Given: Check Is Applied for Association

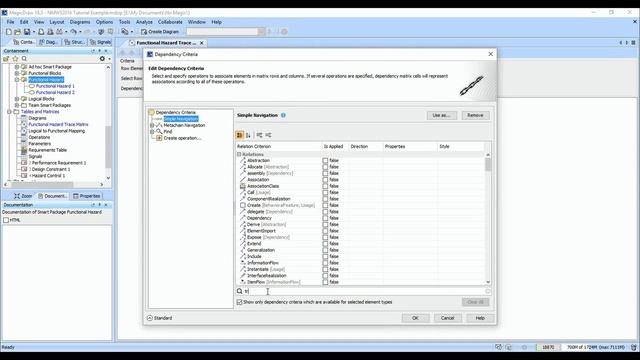Looking at the screenshot, I should click(x=325, y=180).
